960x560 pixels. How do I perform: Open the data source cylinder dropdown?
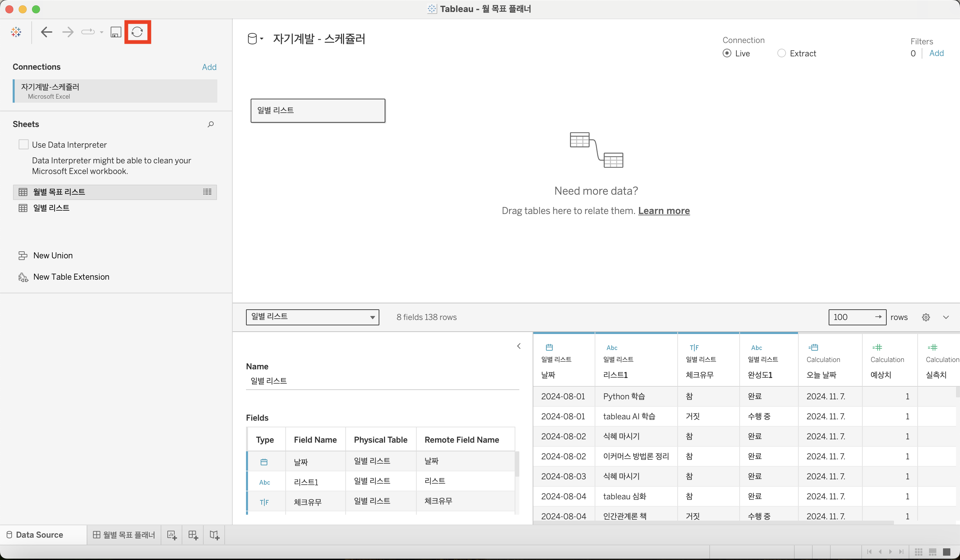(x=255, y=39)
